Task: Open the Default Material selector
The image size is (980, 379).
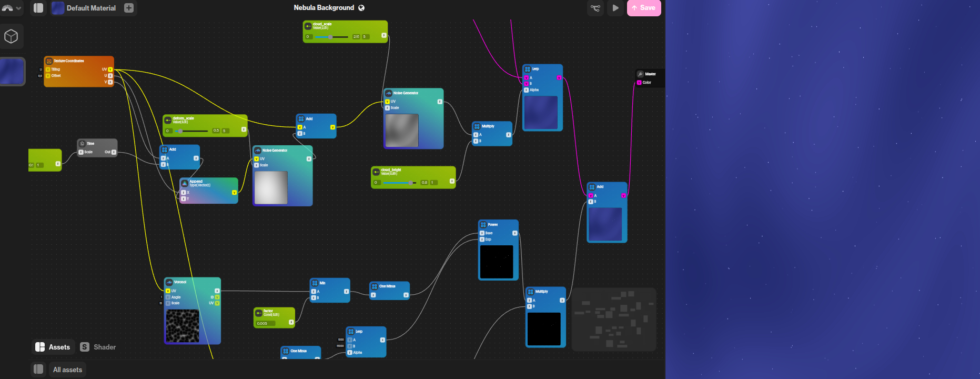Action: pyautogui.click(x=84, y=8)
